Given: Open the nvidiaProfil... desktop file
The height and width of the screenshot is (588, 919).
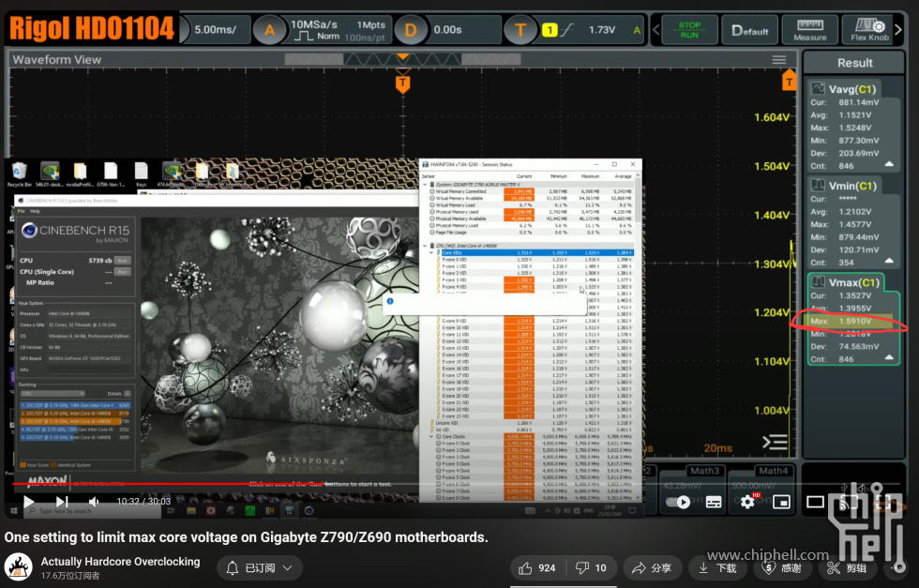Looking at the screenshot, I should [x=81, y=174].
